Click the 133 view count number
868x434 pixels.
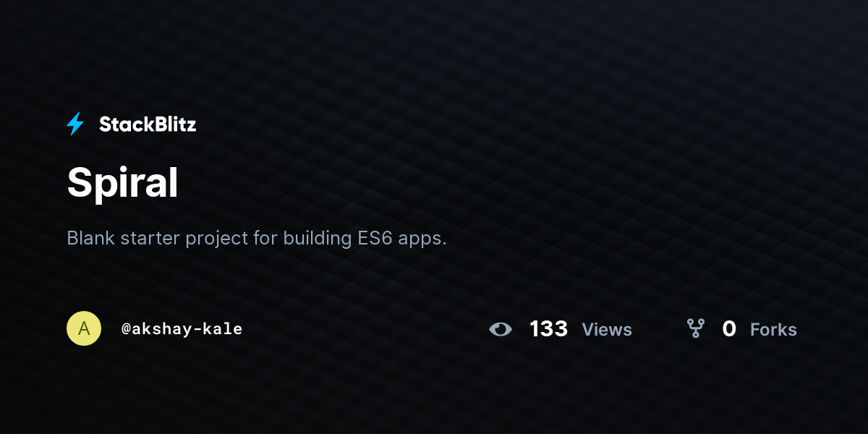click(548, 329)
